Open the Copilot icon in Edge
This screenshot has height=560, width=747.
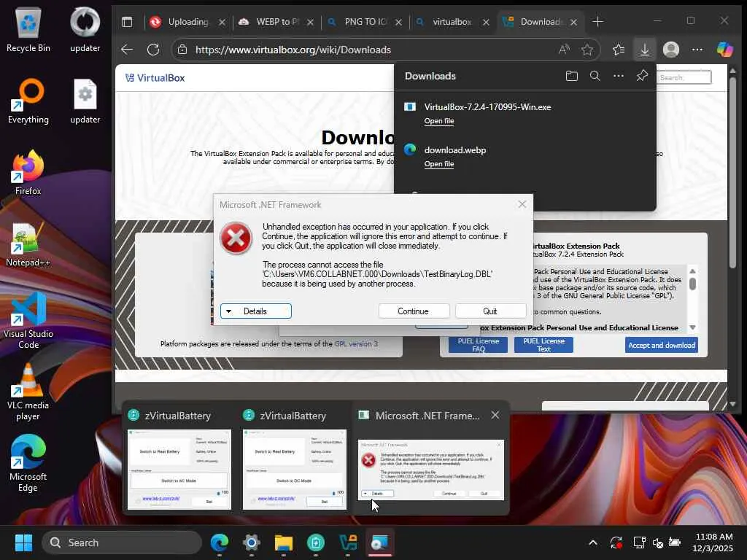(724, 50)
